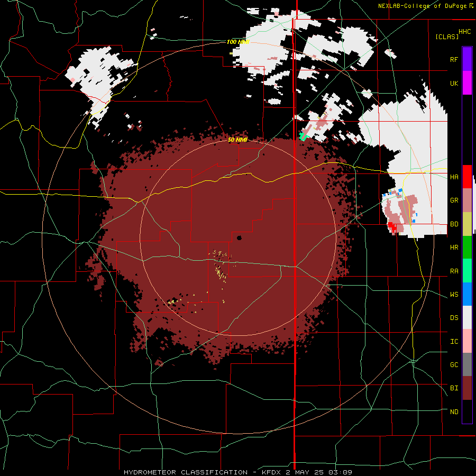Select the WS blue legend swatch

tap(467, 294)
